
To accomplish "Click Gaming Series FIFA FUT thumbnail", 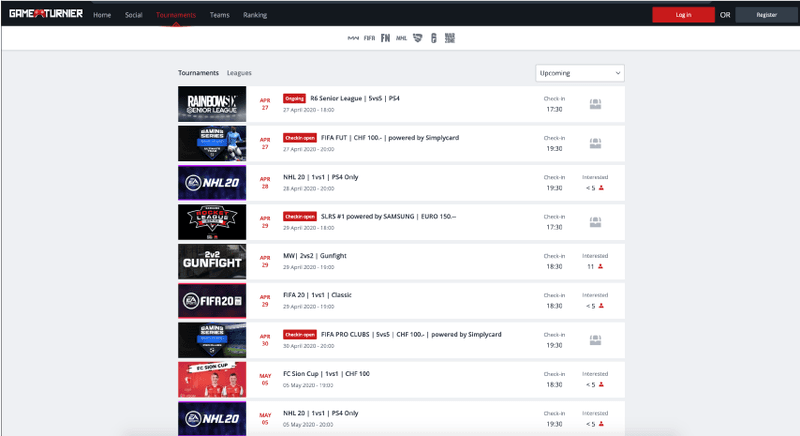I will [212, 143].
